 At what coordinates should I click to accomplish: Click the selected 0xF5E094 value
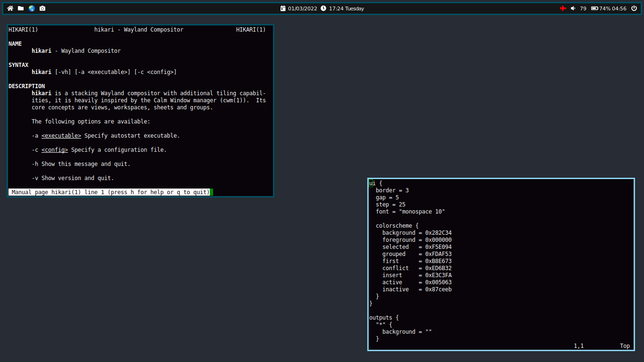438,247
